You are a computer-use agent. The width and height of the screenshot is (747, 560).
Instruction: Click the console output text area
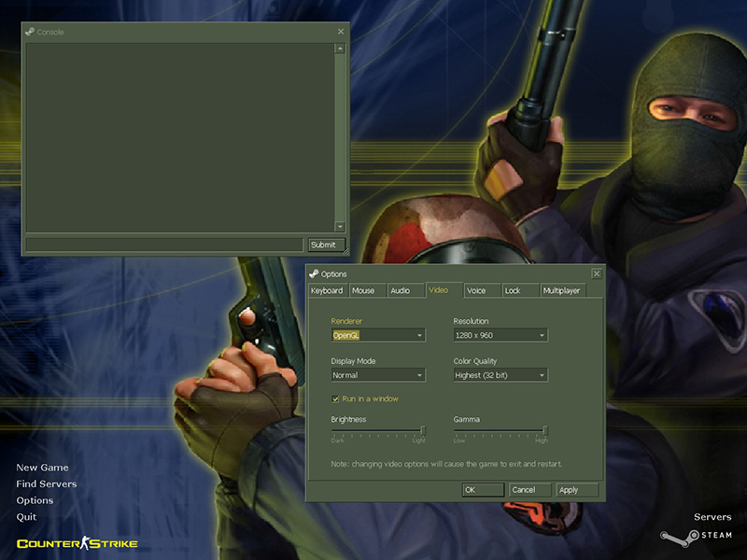pyautogui.click(x=180, y=137)
